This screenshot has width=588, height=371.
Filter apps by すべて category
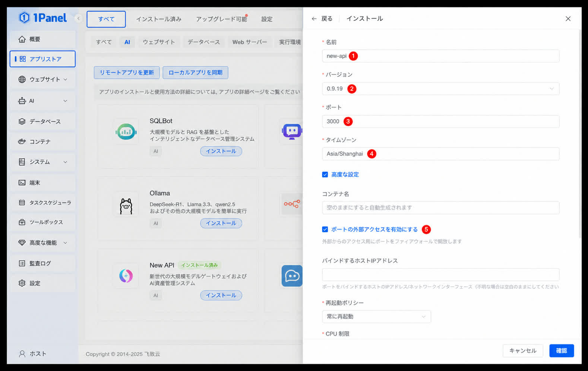(104, 42)
